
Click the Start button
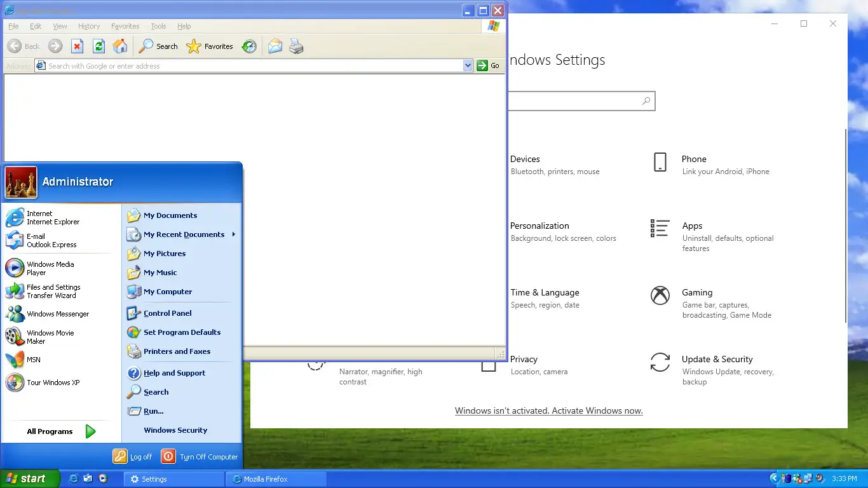point(30,478)
